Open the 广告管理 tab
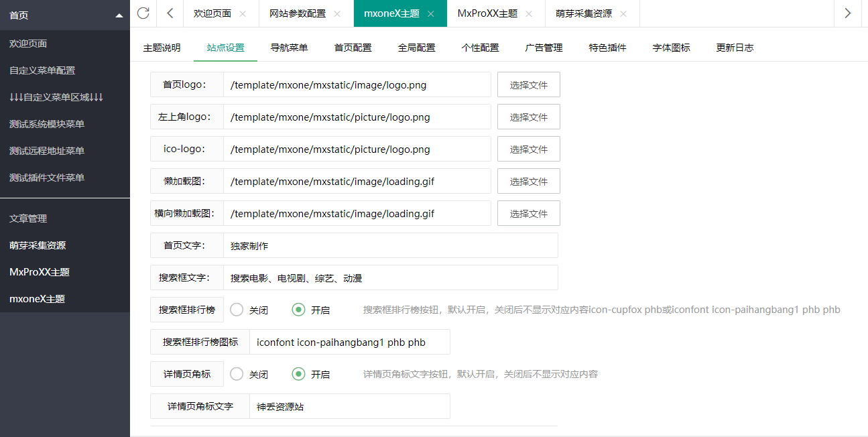Viewport: 868px width, 437px height. tap(544, 48)
